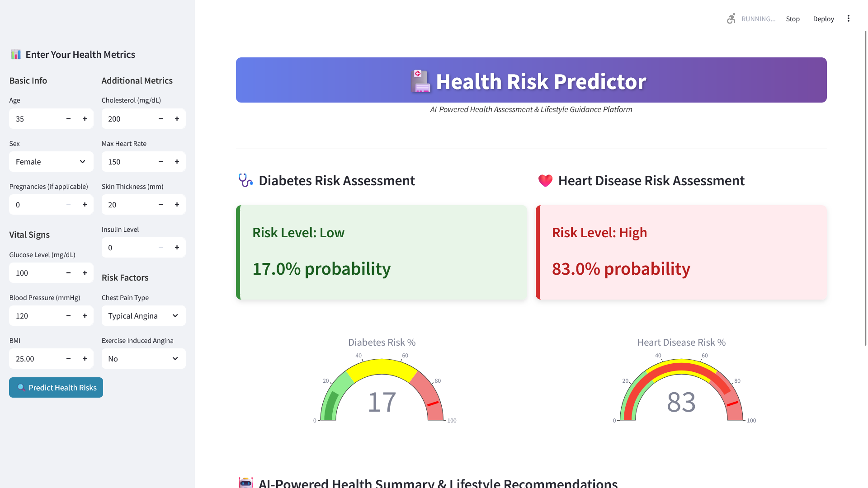This screenshot has height=488, width=868.
Task: Click the Heart Disease Risk gauge
Action: (681, 389)
